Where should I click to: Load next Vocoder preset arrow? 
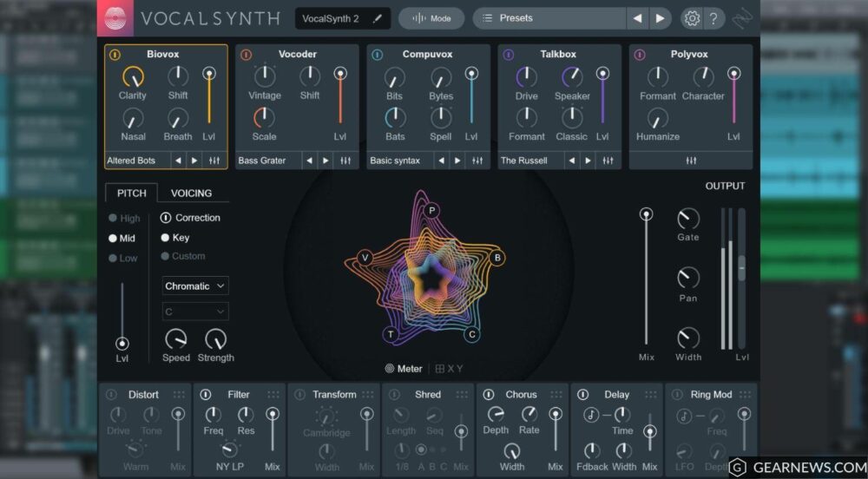[326, 161]
